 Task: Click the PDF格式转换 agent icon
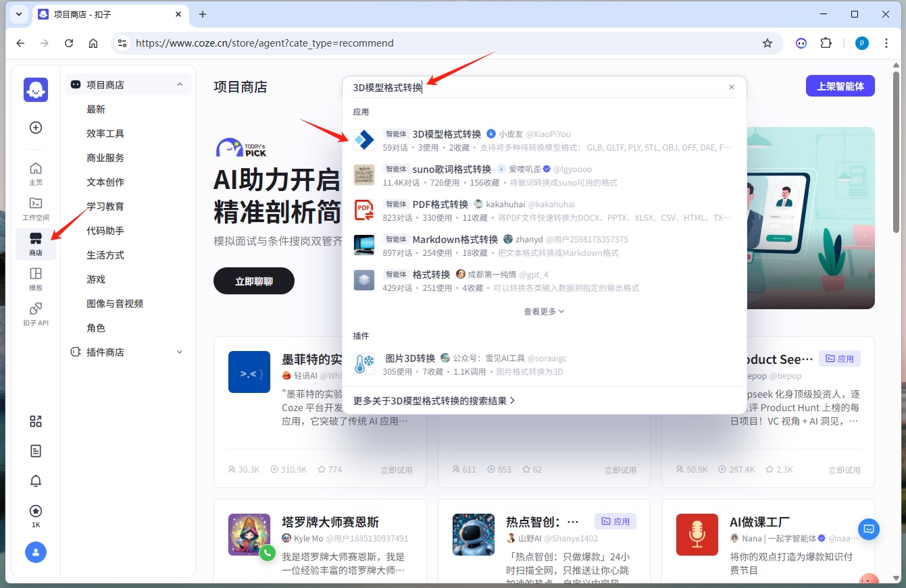click(x=364, y=210)
